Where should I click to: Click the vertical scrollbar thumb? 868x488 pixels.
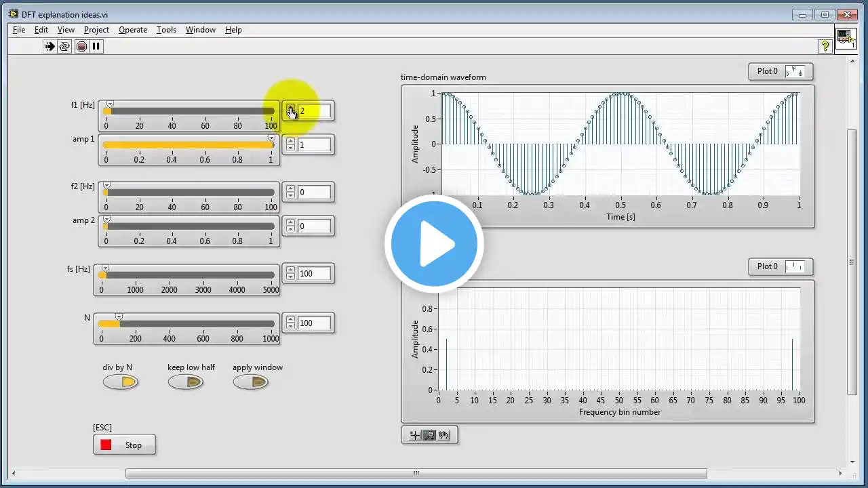[x=852, y=262]
